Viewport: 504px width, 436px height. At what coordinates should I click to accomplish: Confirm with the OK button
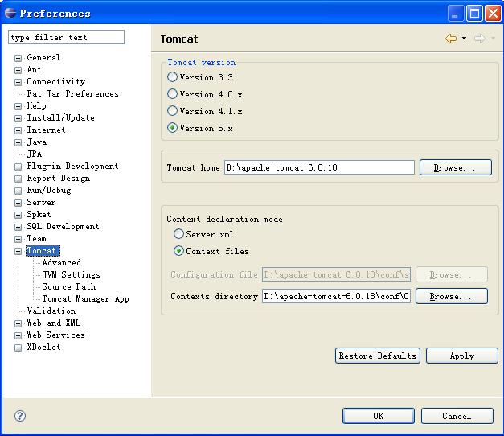tap(379, 416)
